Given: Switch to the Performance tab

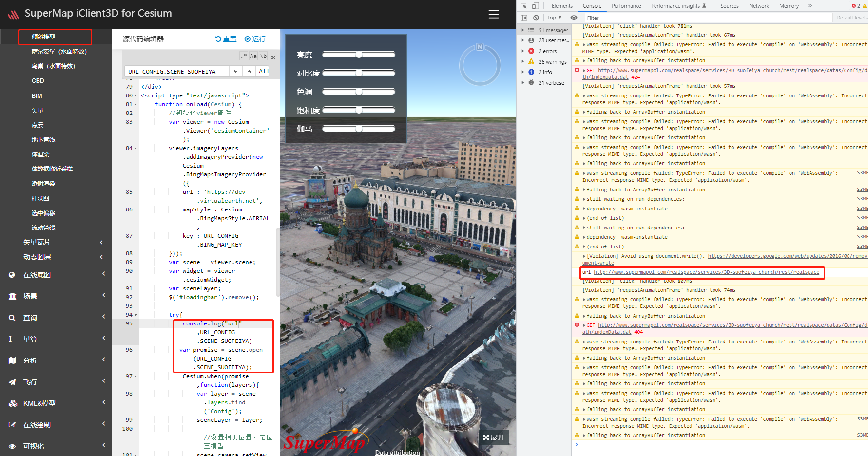Looking at the screenshot, I should (x=626, y=6).
